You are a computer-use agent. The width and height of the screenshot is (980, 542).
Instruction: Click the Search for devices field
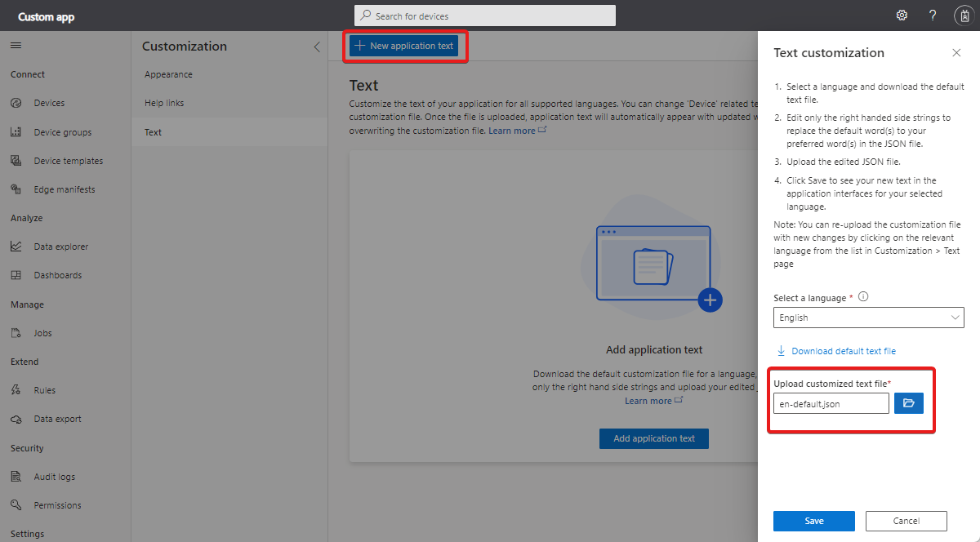click(x=484, y=16)
